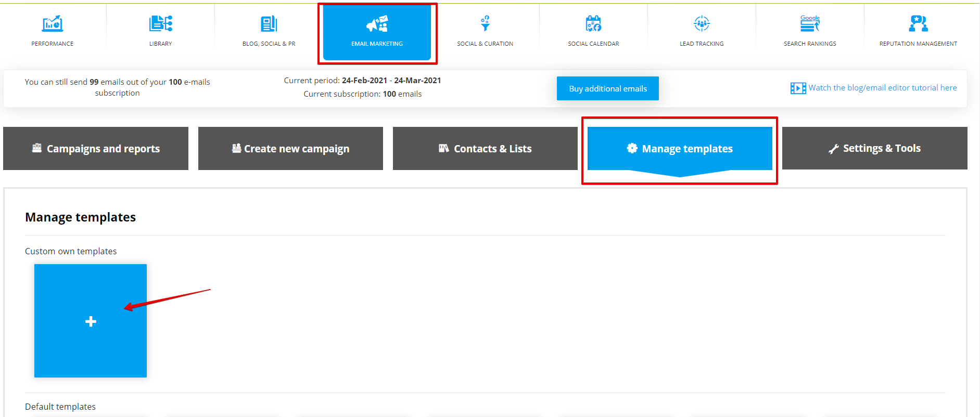980x417 pixels.
Task: Click the LIBRARY menu label
Action: (x=160, y=44)
